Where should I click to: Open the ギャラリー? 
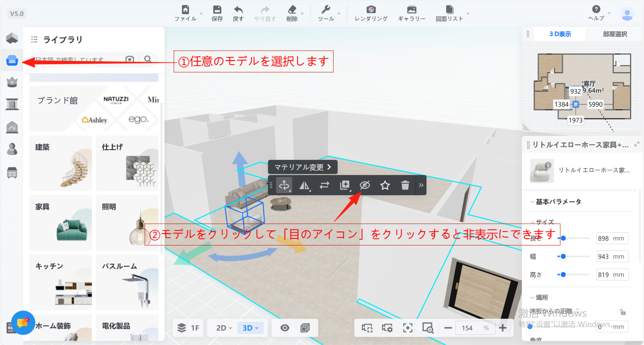click(x=412, y=14)
